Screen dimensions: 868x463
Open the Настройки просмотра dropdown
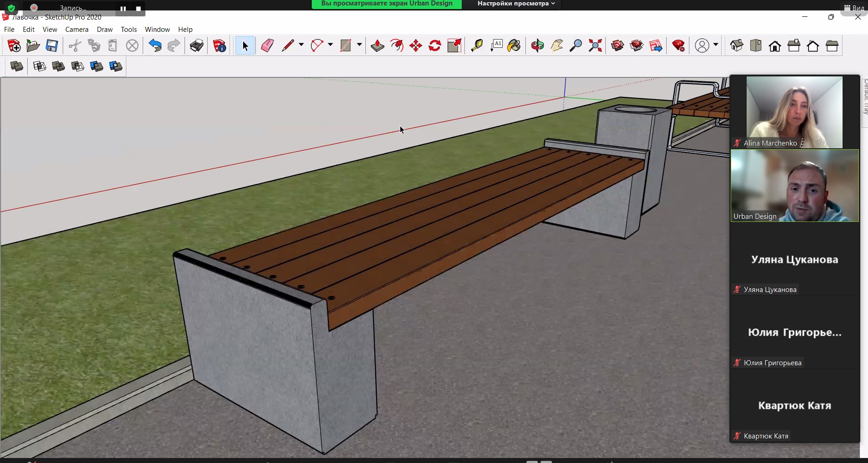516,4
